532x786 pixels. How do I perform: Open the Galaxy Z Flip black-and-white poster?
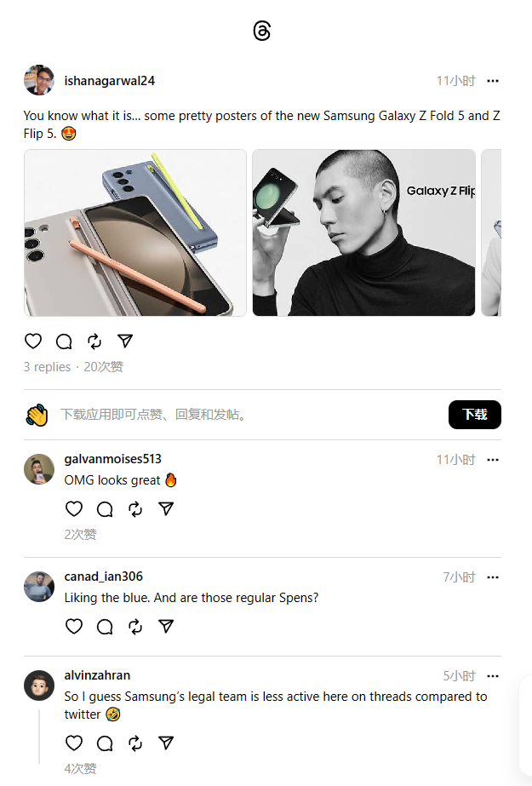363,232
